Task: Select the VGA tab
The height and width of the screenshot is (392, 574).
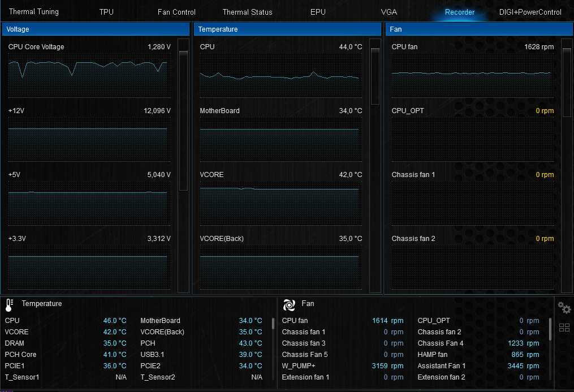Action: pyautogui.click(x=389, y=12)
